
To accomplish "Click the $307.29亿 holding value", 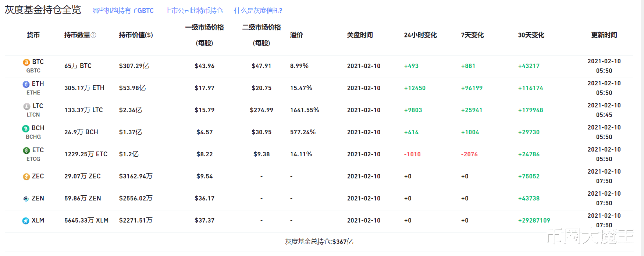I will tap(134, 66).
